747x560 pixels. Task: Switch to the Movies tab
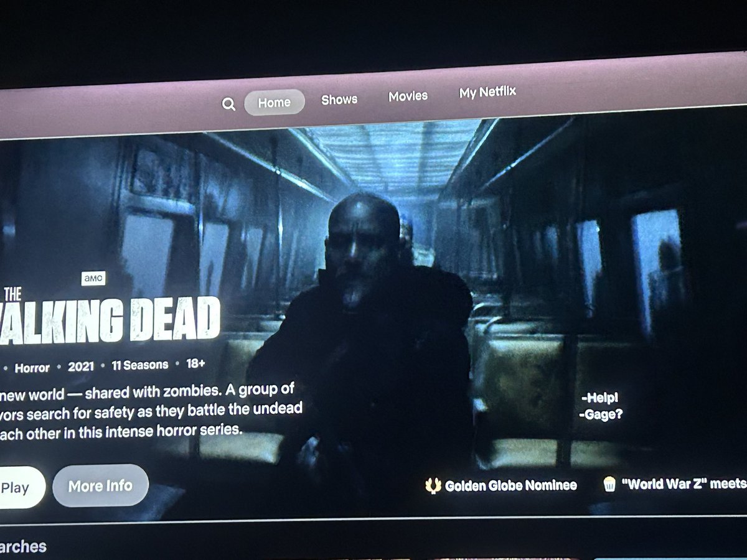tap(408, 96)
